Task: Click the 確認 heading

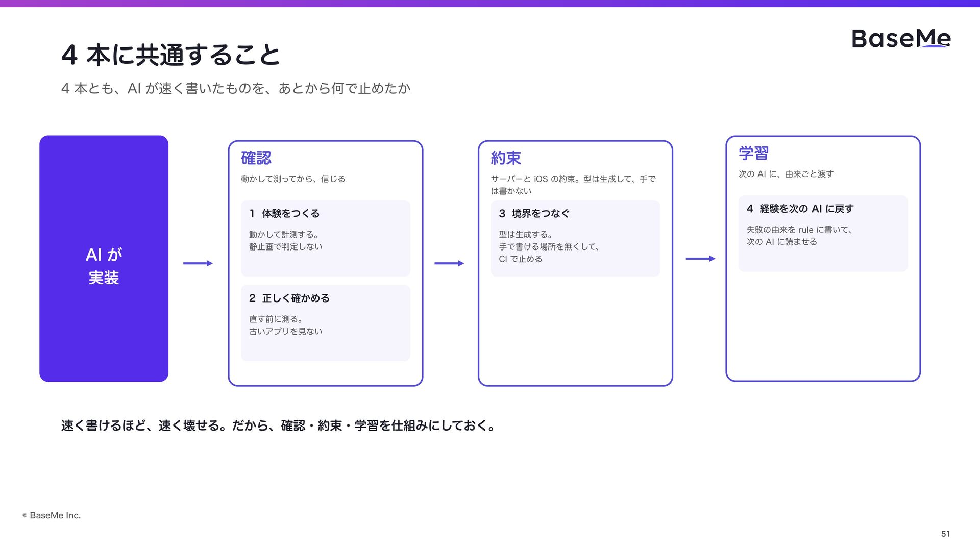Action: click(x=256, y=158)
